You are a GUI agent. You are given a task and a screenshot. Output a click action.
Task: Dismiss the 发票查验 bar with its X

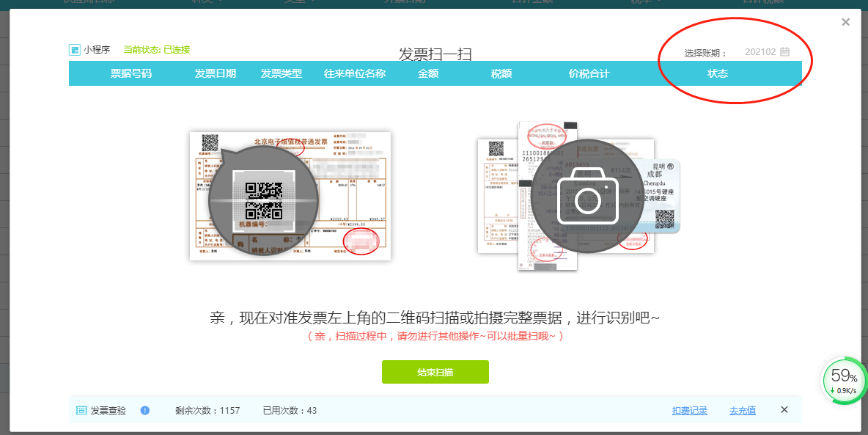[784, 409]
